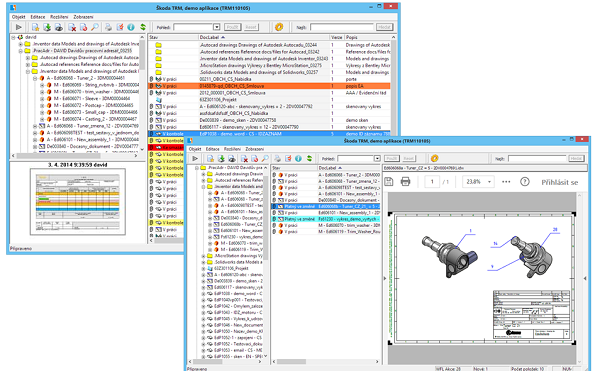This screenshot has width=600, height=371.
Task: Click the magnifier search icon in front window toolbar
Action: point(265,158)
